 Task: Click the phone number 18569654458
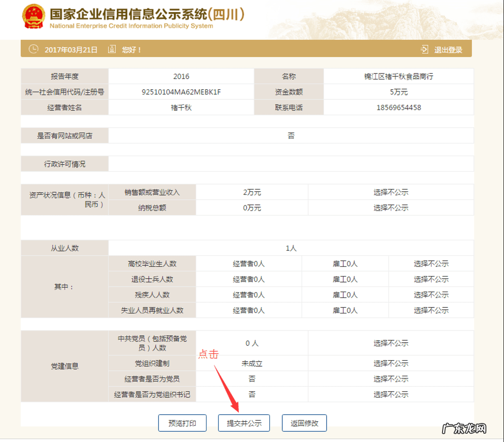398,108
